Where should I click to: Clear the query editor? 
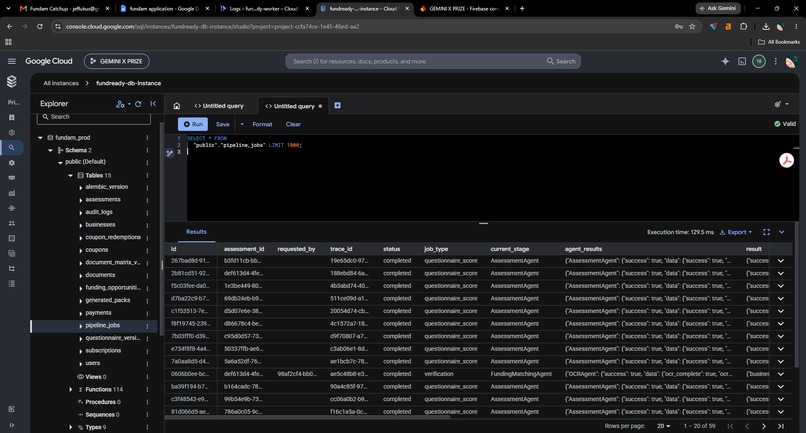[x=293, y=124]
